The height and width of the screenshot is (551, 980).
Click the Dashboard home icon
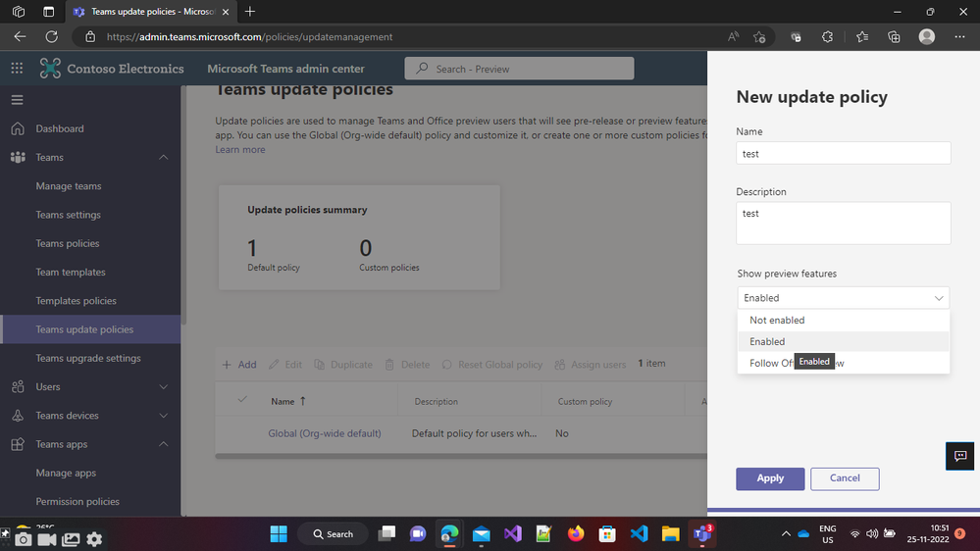click(x=18, y=128)
